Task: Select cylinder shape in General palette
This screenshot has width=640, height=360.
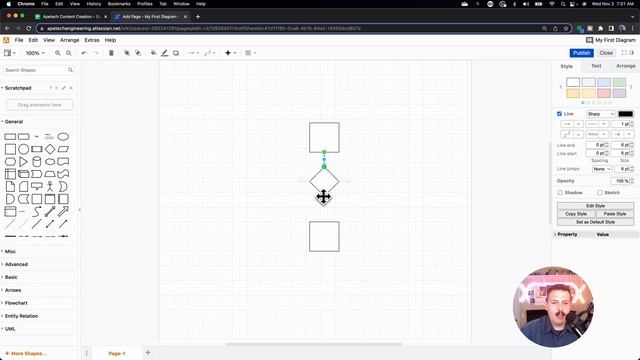Action: coord(37,162)
